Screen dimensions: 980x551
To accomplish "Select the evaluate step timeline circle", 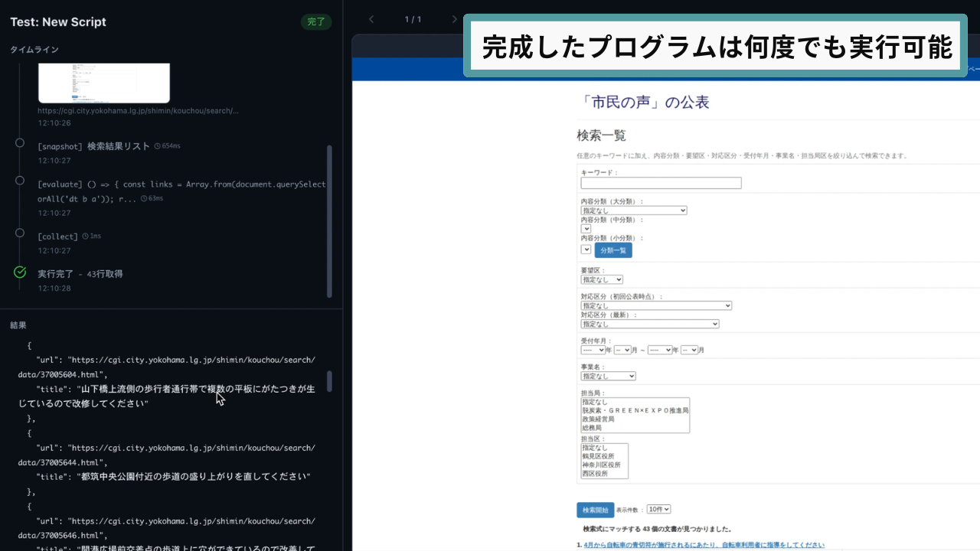I will pyautogui.click(x=20, y=181).
